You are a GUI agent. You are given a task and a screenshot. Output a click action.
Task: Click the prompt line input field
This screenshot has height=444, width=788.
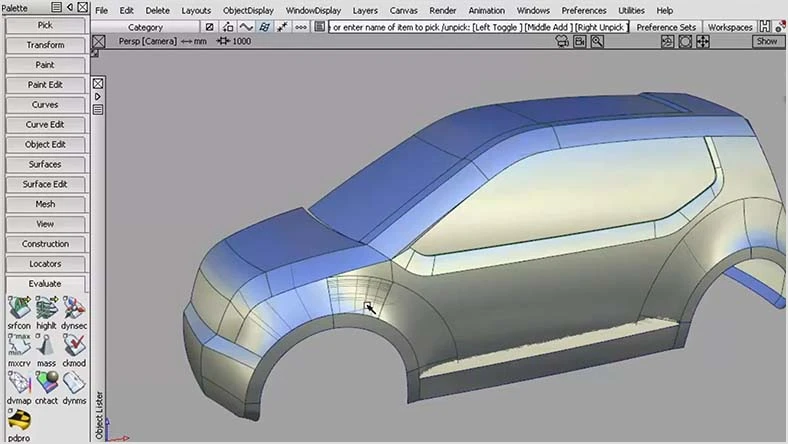478,27
